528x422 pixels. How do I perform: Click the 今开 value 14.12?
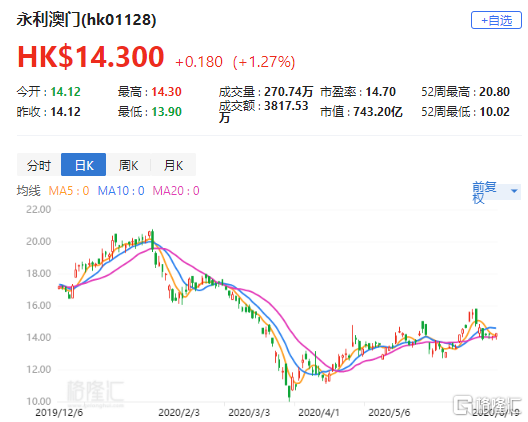65,92
